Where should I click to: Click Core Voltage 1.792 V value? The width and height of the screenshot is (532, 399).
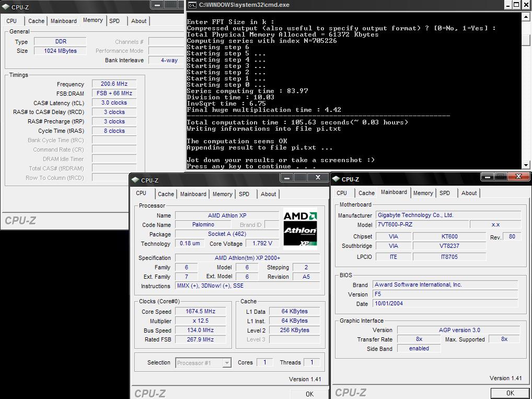coord(263,243)
